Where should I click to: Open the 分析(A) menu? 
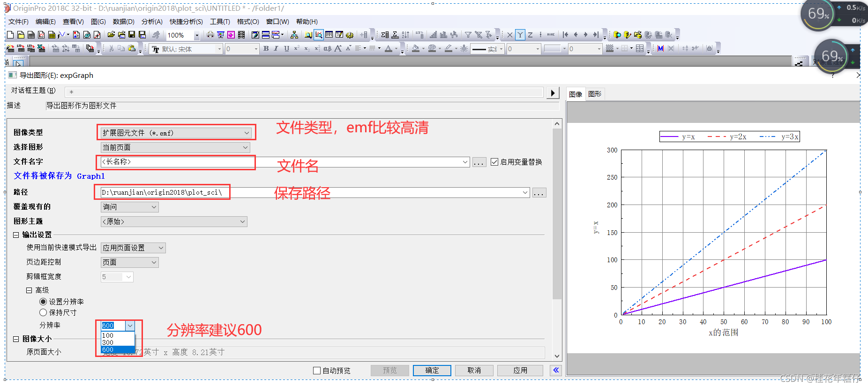pos(152,22)
